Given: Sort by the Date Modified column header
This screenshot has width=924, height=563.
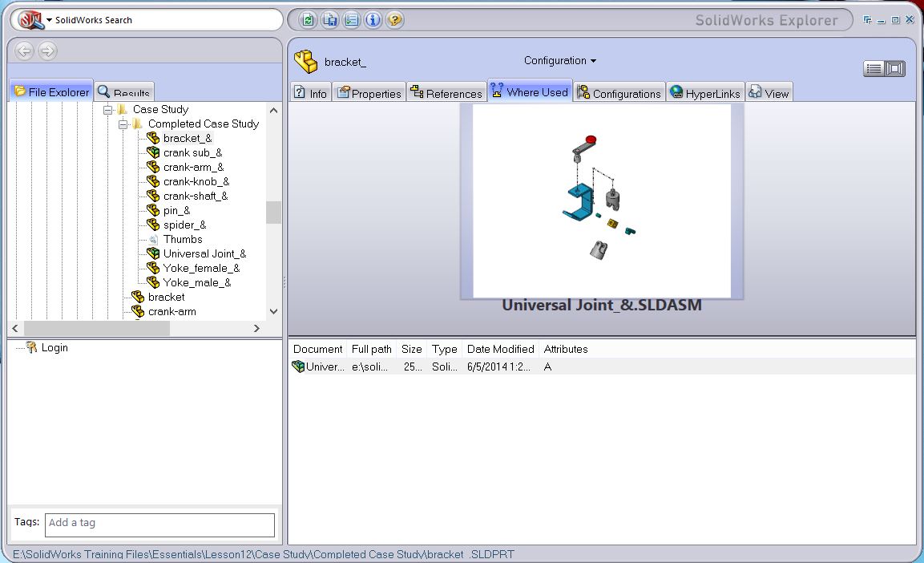Looking at the screenshot, I should (x=500, y=349).
